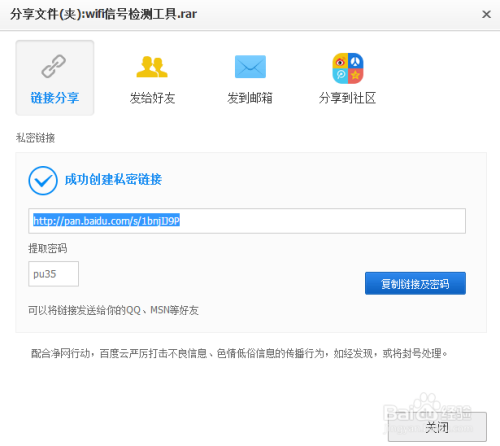Select the 分享到社区 tab

(347, 78)
